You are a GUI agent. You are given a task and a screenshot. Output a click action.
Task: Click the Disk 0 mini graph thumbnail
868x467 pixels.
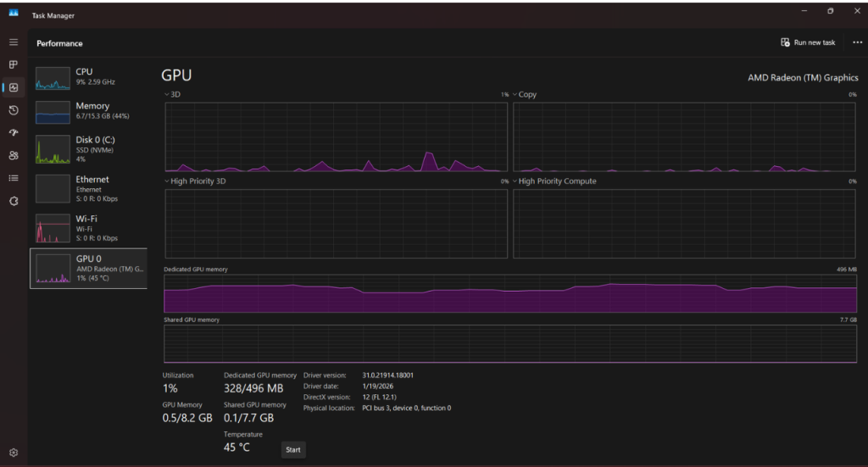coord(53,149)
